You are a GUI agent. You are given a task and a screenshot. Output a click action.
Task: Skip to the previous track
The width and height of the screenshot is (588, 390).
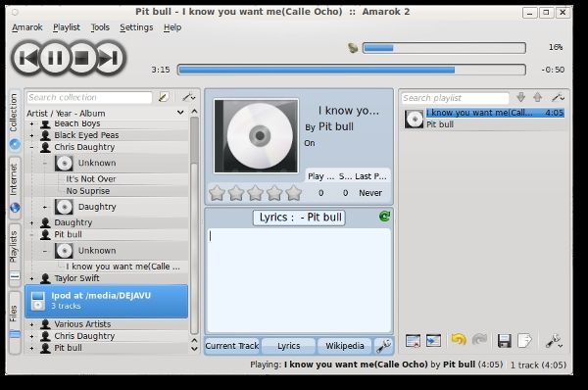(x=27, y=58)
